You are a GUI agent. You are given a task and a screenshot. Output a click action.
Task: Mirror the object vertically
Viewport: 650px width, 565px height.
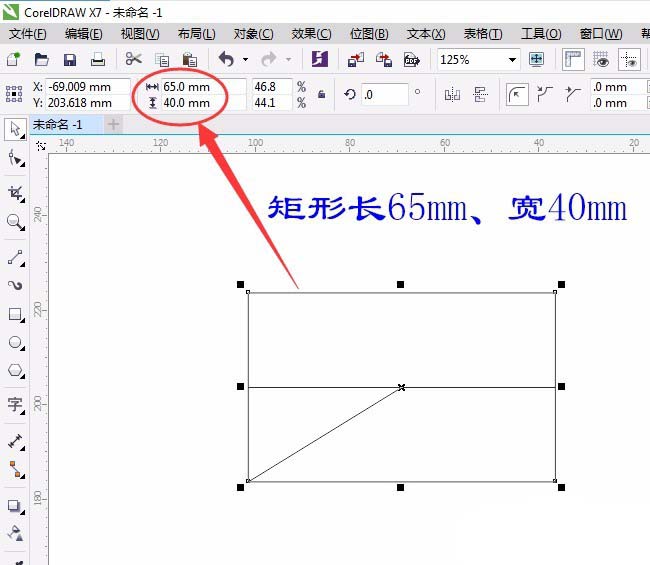(x=480, y=95)
